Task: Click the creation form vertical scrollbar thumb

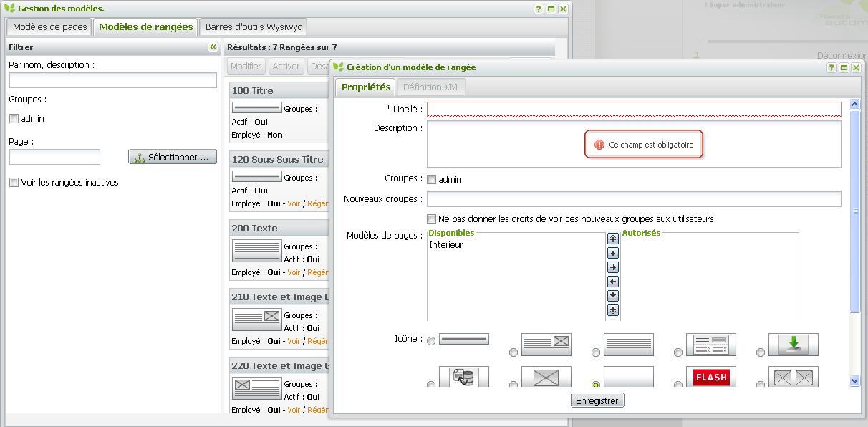Action: pos(854,211)
